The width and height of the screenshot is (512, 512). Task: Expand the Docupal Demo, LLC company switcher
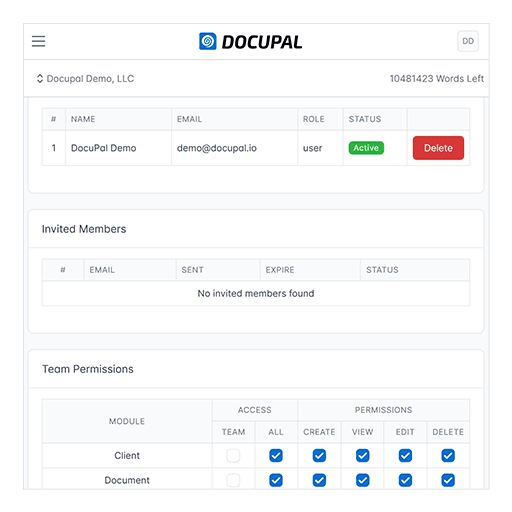pyautogui.click(x=85, y=79)
